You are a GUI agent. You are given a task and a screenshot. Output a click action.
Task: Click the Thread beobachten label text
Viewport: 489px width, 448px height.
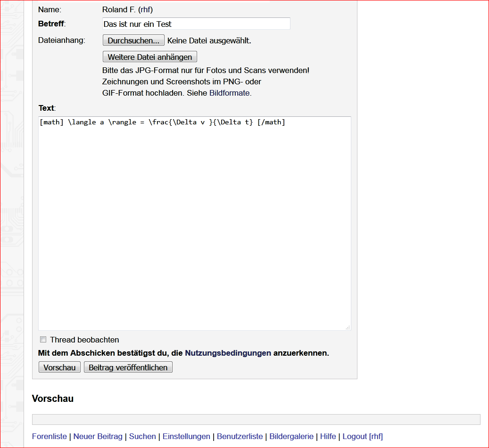(84, 340)
